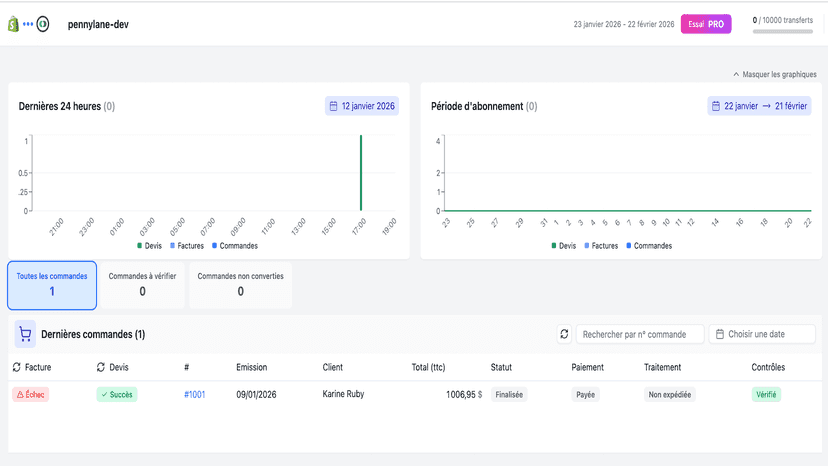Image resolution: width=828 pixels, height=466 pixels.
Task: Click the shopping cart icon beside Dernières commandes
Action: pyautogui.click(x=25, y=334)
